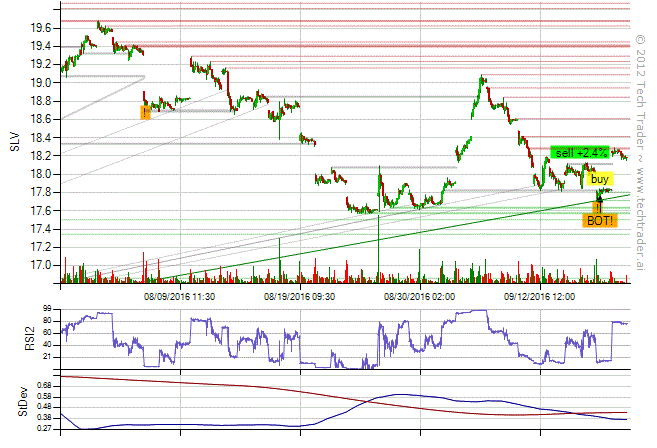Select the 08/09/2016 11:30 date label

coord(180,296)
